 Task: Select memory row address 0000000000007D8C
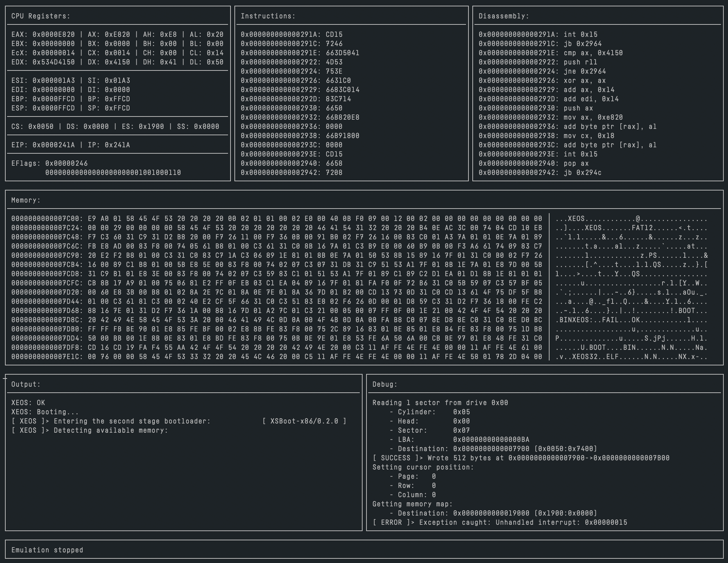tap(47, 320)
